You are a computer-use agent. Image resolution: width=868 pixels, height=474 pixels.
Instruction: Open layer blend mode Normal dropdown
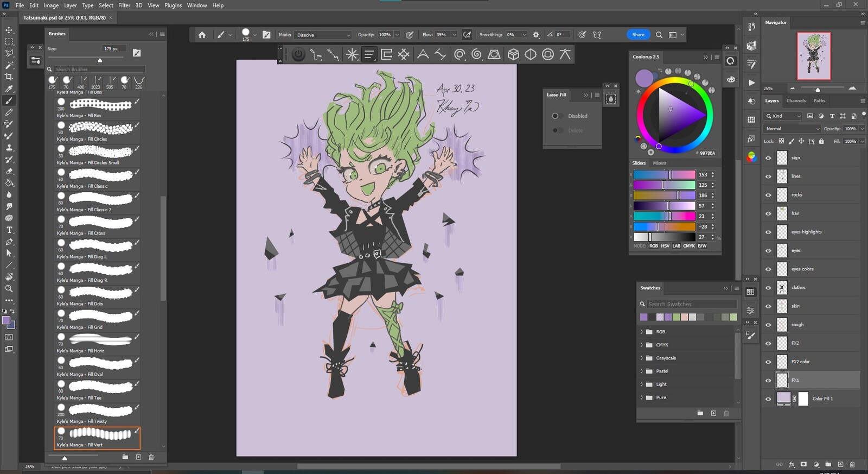(x=792, y=129)
